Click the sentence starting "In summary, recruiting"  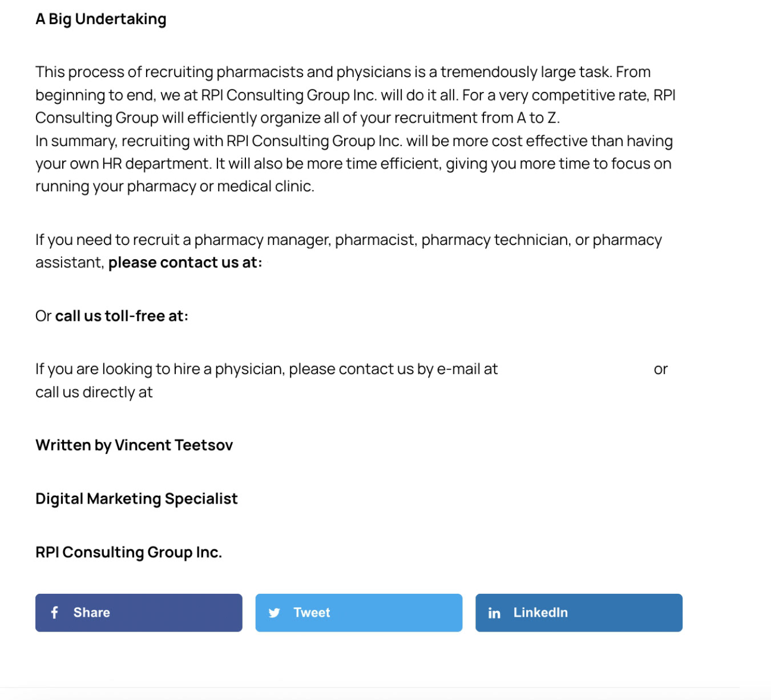pos(354,141)
